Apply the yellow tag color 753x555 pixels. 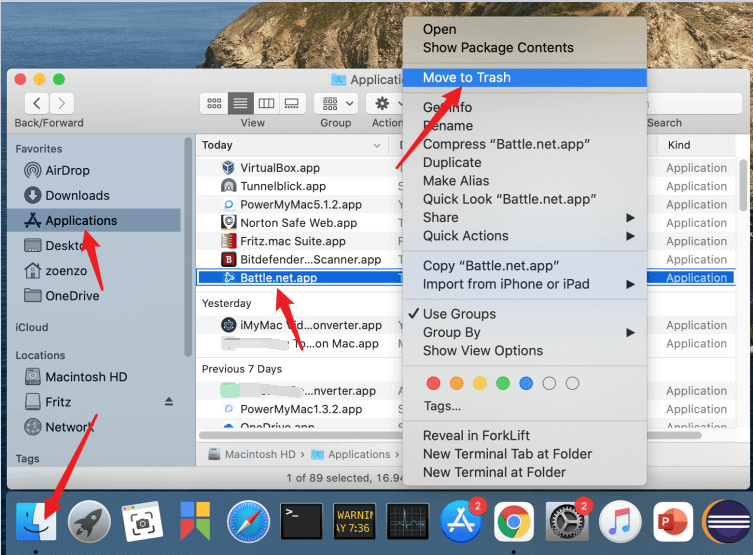pos(479,383)
